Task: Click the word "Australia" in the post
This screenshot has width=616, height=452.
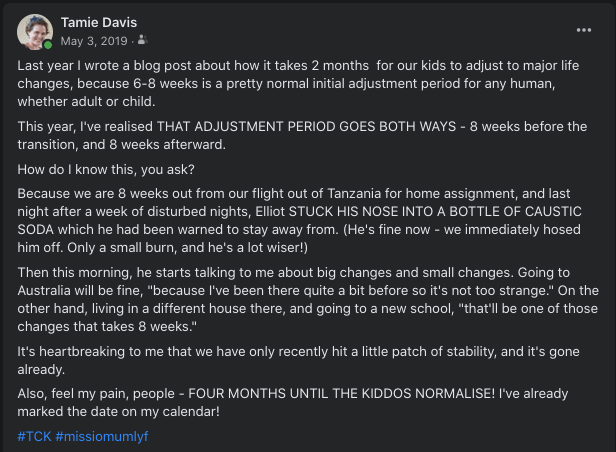Action: click(x=50, y=289)
